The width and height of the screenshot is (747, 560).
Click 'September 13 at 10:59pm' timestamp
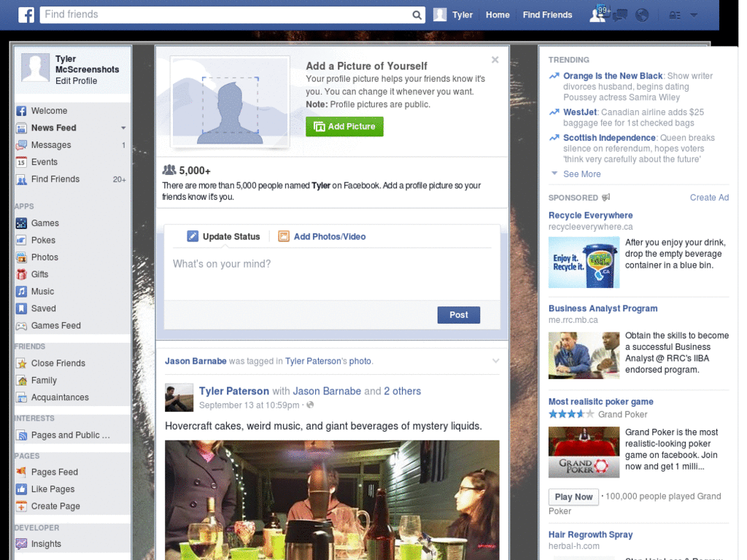249,405
